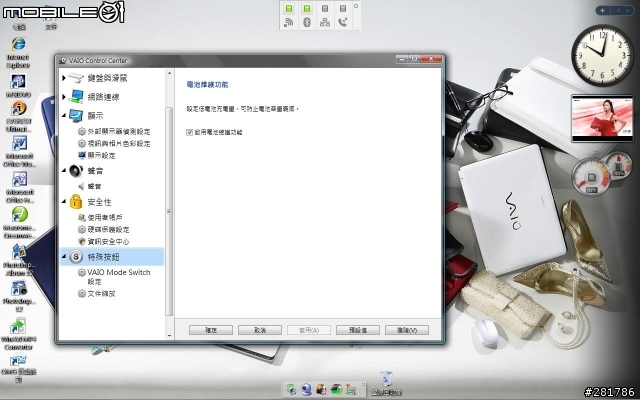Click the padlock icon of the 安全性 category
Viewport: 640px width, 400px height.
point(76,201)
